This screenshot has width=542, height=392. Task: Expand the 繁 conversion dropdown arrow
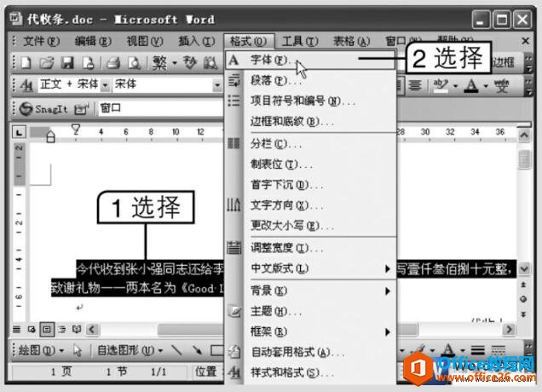(x=175, y=63)
